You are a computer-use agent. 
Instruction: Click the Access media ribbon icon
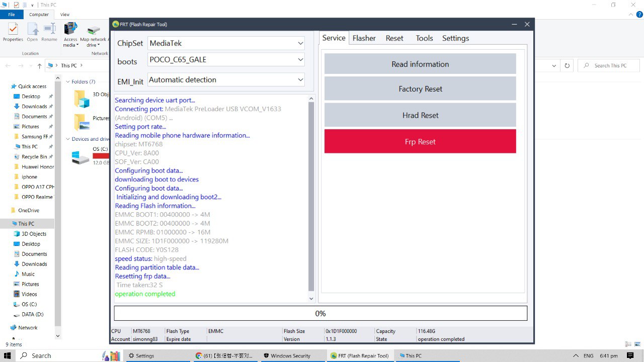click(70, 34)
